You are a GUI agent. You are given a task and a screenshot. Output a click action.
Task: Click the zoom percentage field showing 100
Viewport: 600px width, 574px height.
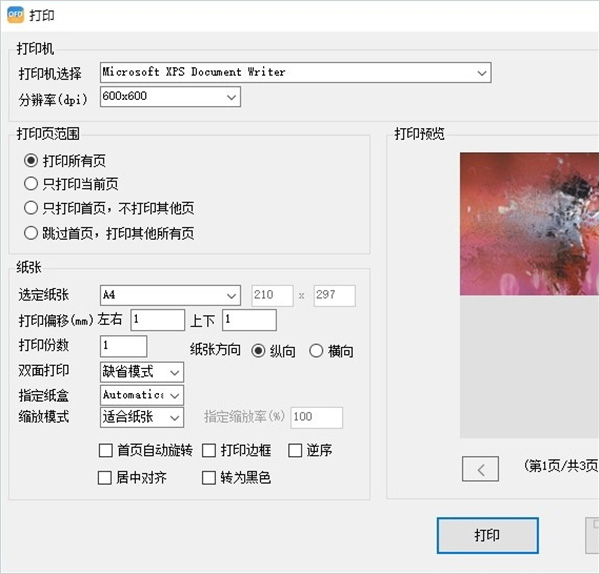(x=317, y=417)
